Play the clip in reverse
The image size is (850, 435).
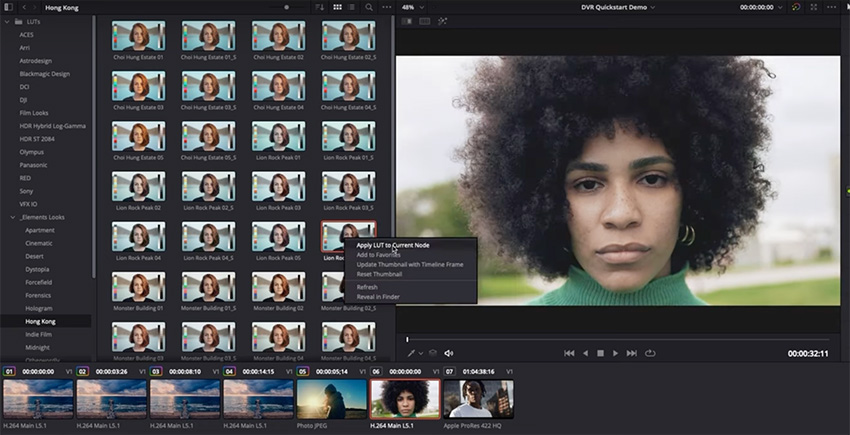[585, 353]
